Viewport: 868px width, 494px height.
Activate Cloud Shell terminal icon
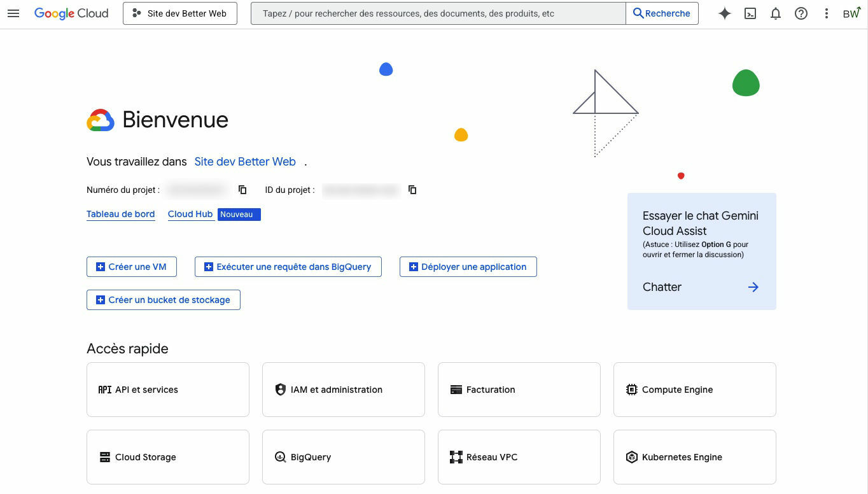[x=750, y=13]
